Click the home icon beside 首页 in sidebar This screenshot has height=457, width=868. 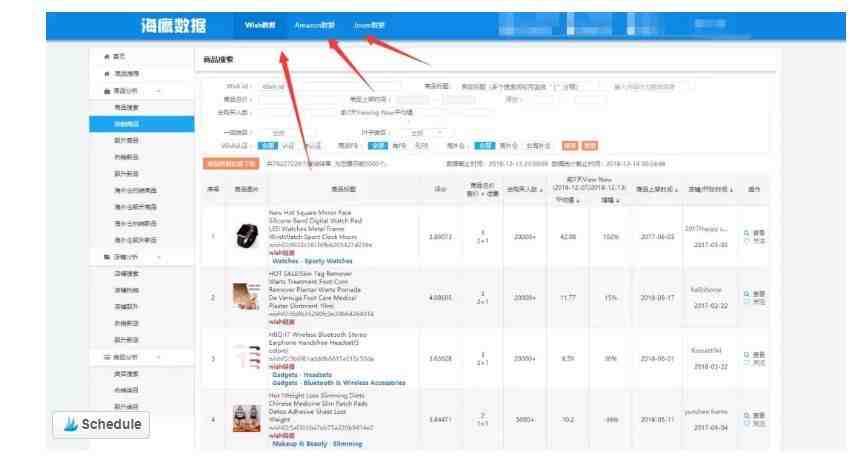tap(107, 56)
